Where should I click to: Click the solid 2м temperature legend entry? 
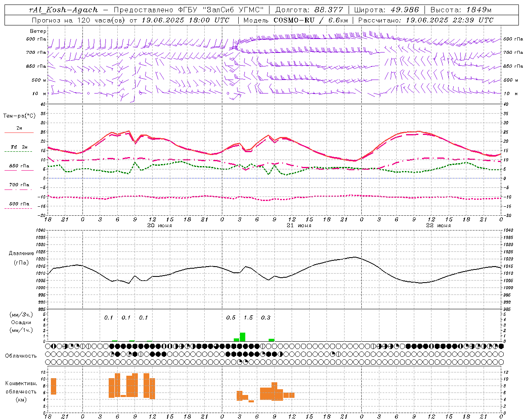click(19, 130)
